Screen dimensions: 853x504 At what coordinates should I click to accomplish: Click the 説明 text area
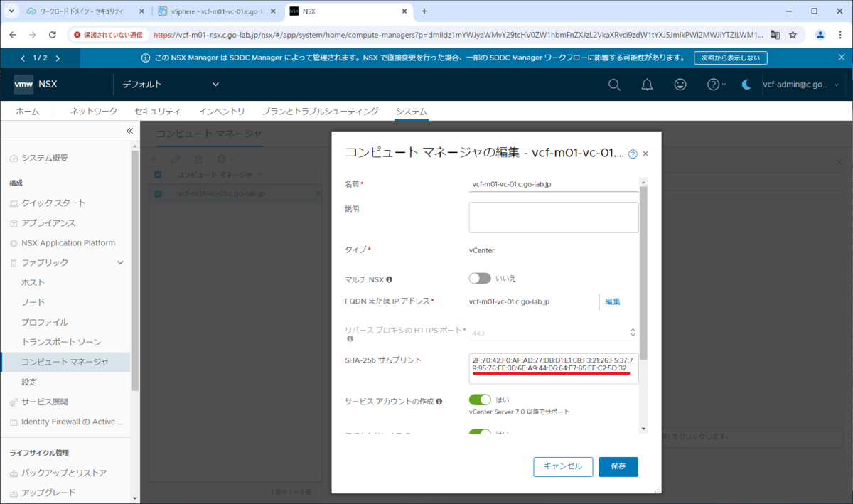554,217
